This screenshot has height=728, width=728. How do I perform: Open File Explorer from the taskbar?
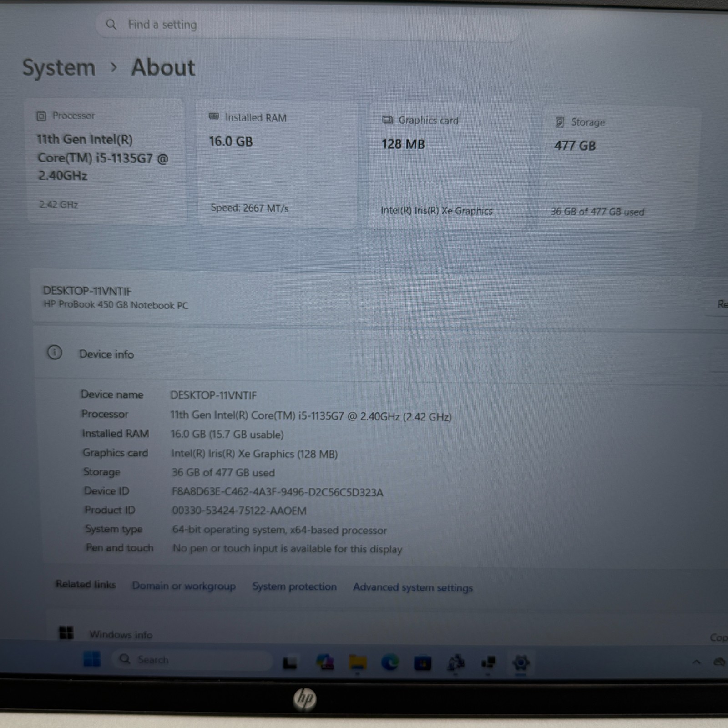(x=358, y=662)
